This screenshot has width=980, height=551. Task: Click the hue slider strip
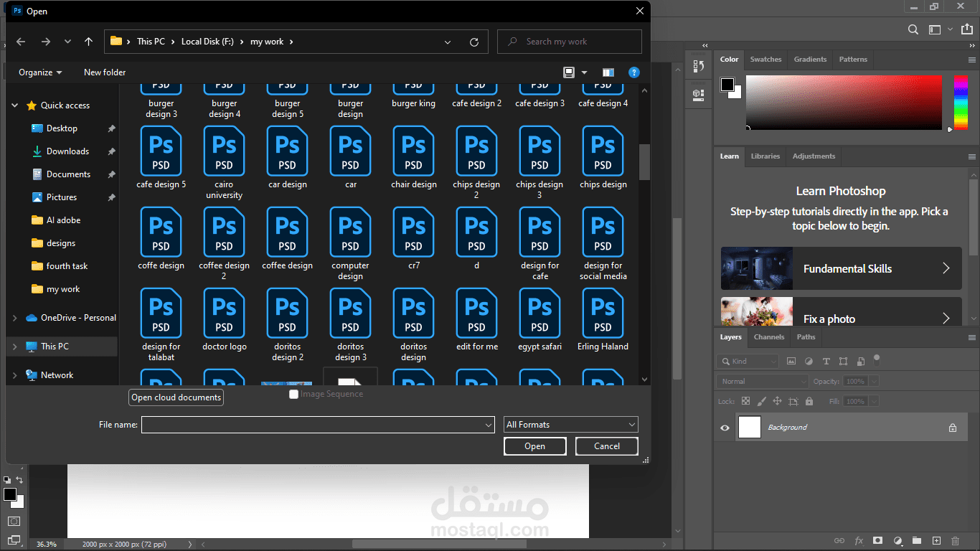point(961,103)
